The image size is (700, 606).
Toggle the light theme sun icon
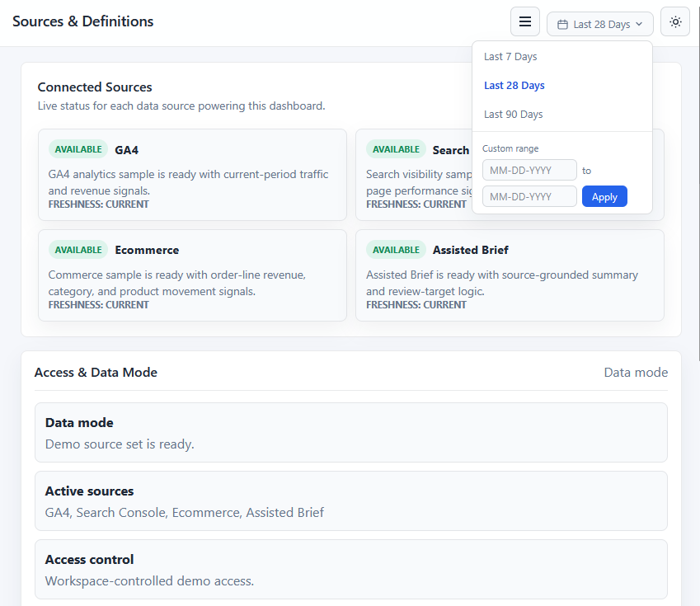coord(675,21)
